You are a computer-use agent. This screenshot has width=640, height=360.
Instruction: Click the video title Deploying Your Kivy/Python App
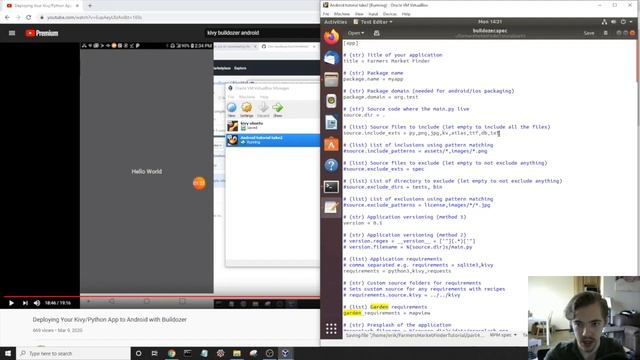click(109, 320)
